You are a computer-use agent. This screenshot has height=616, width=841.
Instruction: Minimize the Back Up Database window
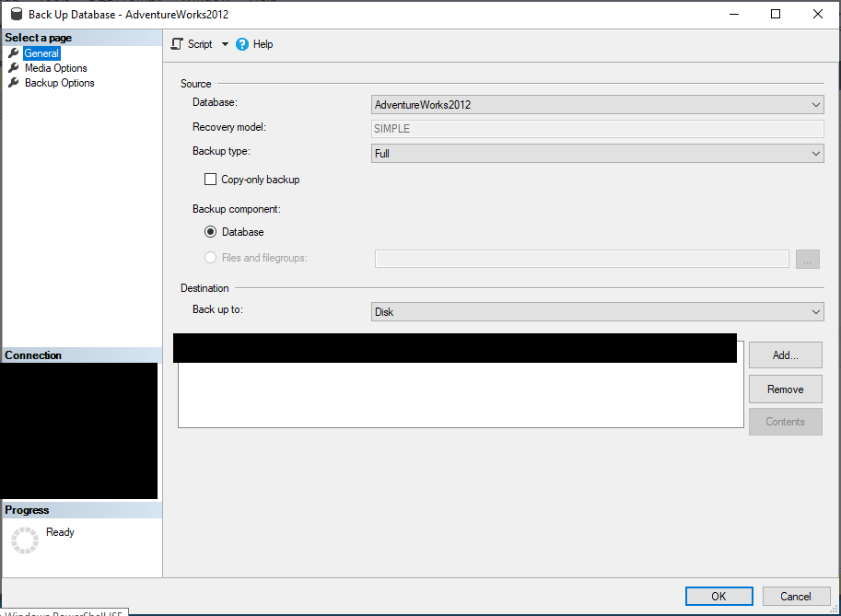(734, 14)
